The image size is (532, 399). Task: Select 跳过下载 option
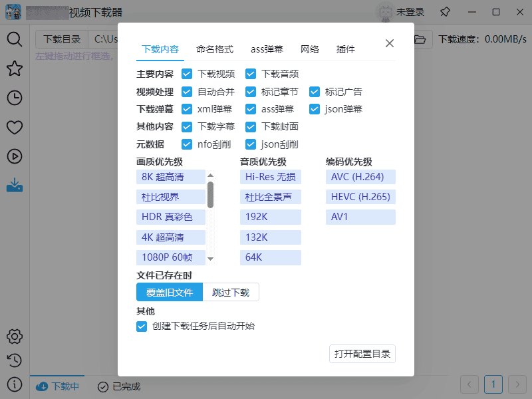[231, 292]
